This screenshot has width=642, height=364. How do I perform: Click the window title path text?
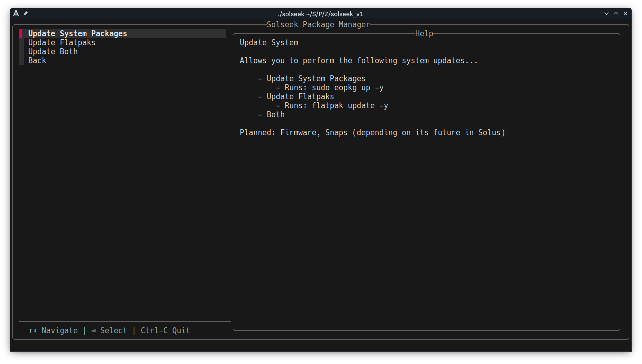320,14
